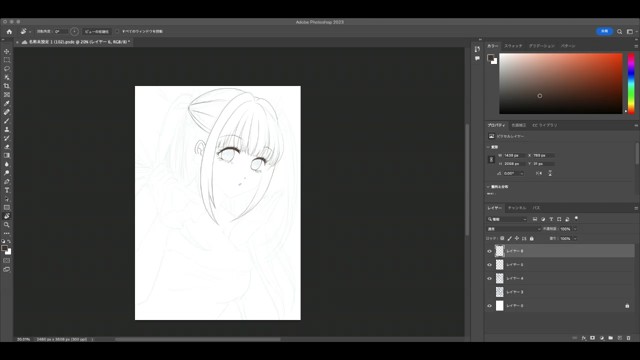This screenshot has height=360, width=640.
Task: Select the Brush tool
Action: click(7, 121)
